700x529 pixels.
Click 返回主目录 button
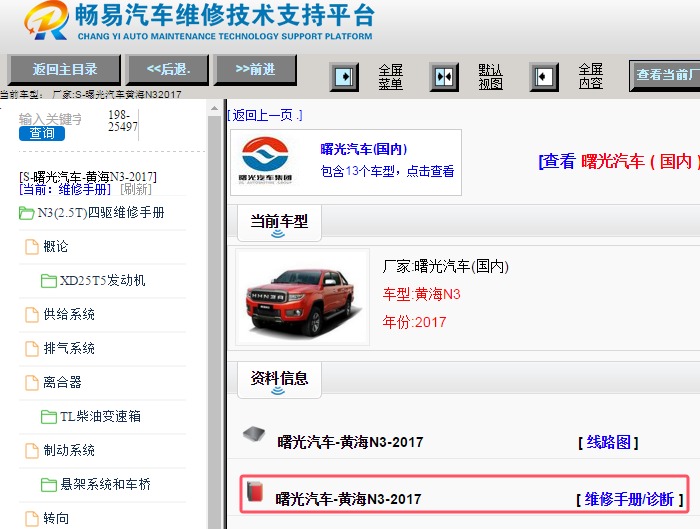pos(64,70)
